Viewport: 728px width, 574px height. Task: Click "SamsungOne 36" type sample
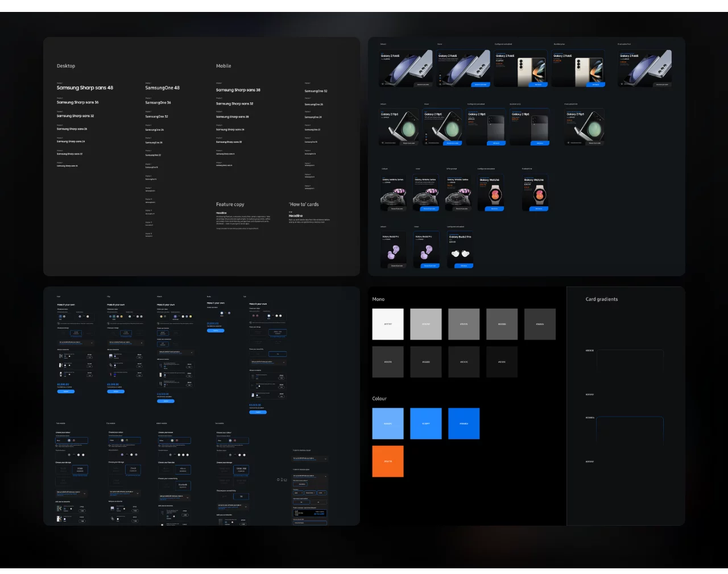(x=158, y=103)
